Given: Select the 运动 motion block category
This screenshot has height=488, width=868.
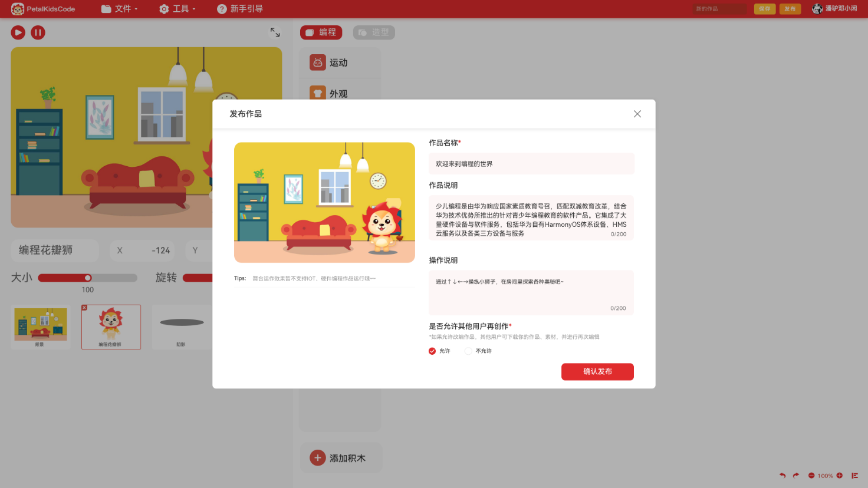Looking at the screenshot, I should click(340, 62).
